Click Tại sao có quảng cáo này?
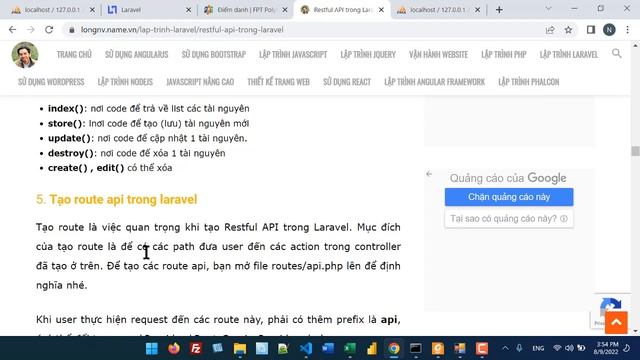640x360 pixels. click(x=509, y=219)
